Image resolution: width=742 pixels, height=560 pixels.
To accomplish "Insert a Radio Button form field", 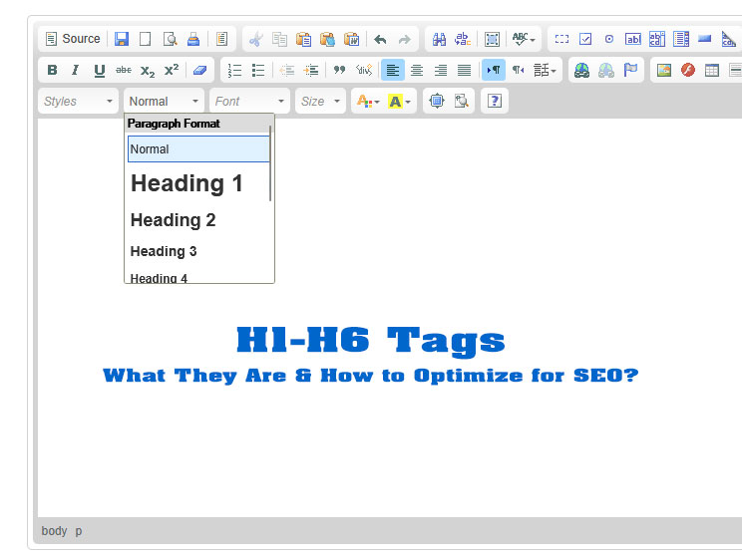I will coord(609,39).
